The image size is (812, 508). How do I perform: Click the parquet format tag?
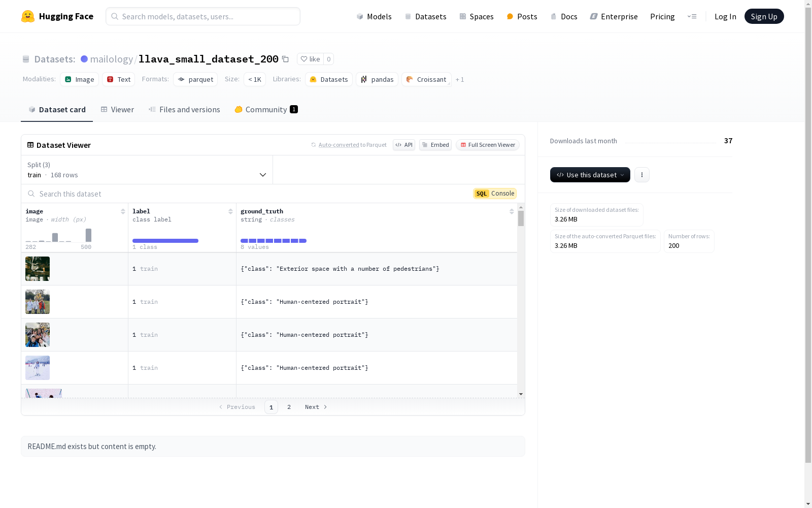pyautogui.click(x=195, y=79)
